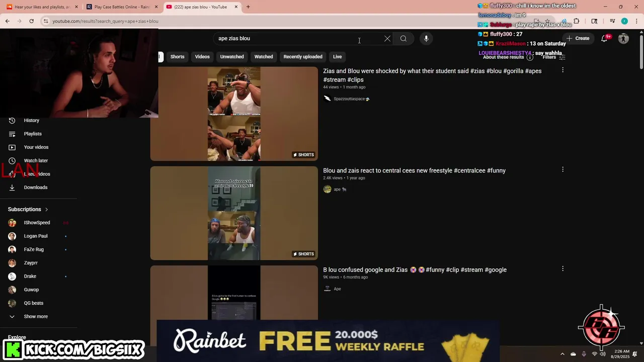Click the browser back arrow
Viewport: 644px width, 362px height.
[x=7, y=21]
